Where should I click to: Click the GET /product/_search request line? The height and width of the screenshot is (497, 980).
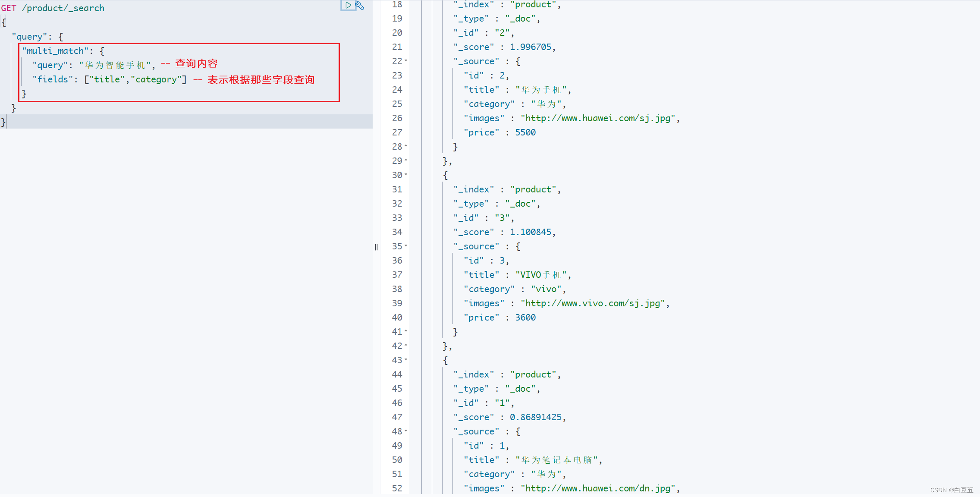click(53, 8)
